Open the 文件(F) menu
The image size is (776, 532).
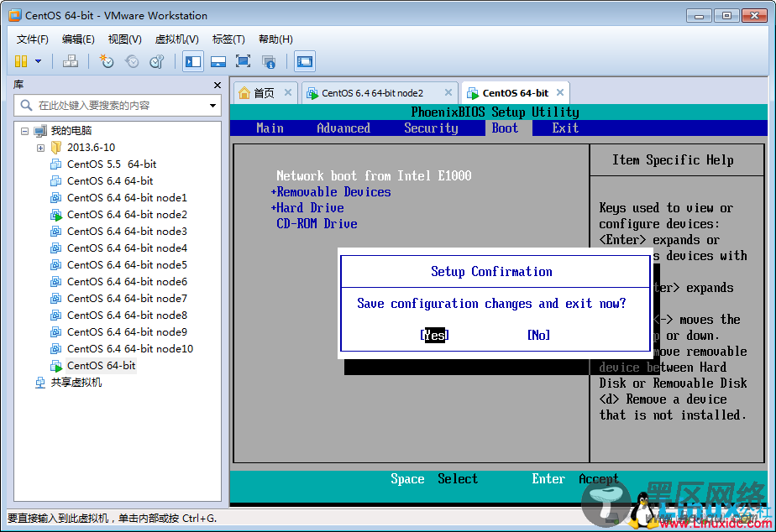coord(32,39)
